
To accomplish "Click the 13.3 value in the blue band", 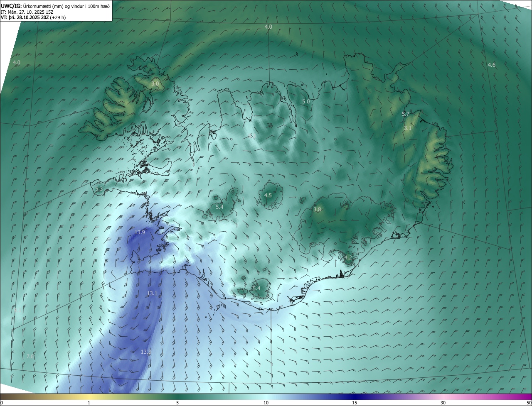I will point(145,352).
